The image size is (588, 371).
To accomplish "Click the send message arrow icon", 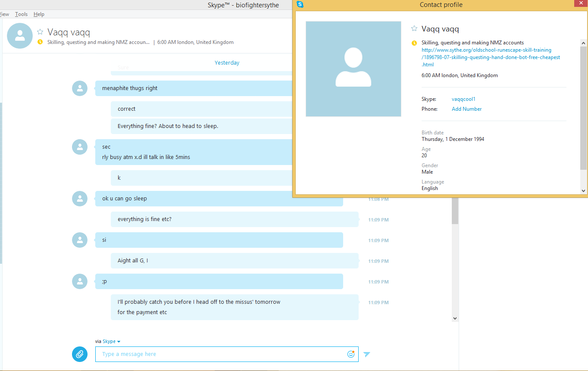I will [367, 354].
